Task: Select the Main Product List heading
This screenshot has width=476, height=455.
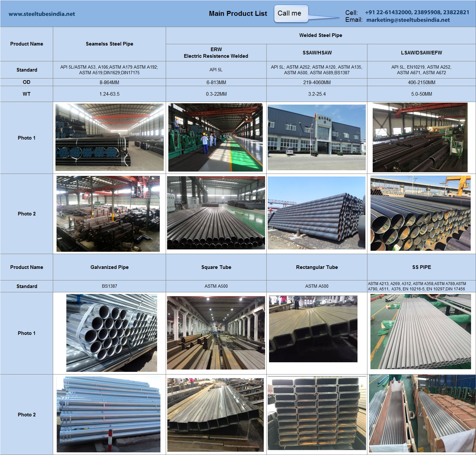Action: click(x=238, y=14)
